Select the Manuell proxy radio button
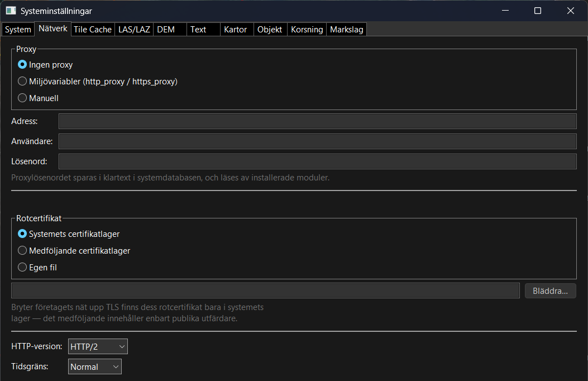588x381 pixels. pos(38,98)
